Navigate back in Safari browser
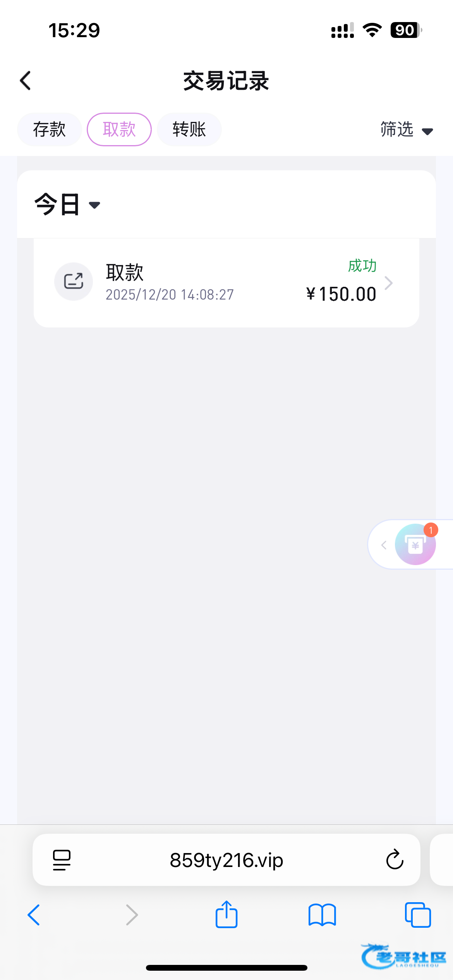This screenshot has height=980, width=453. pos(34,915)
